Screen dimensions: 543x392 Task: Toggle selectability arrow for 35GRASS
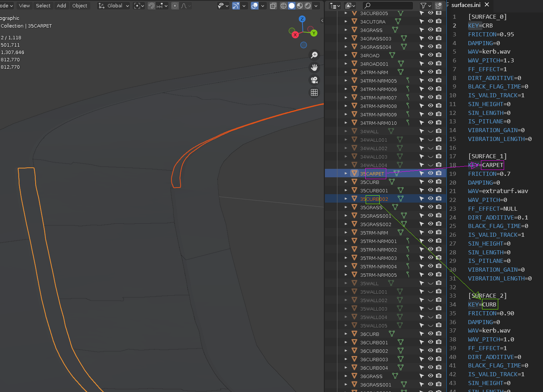click(421, 207)
